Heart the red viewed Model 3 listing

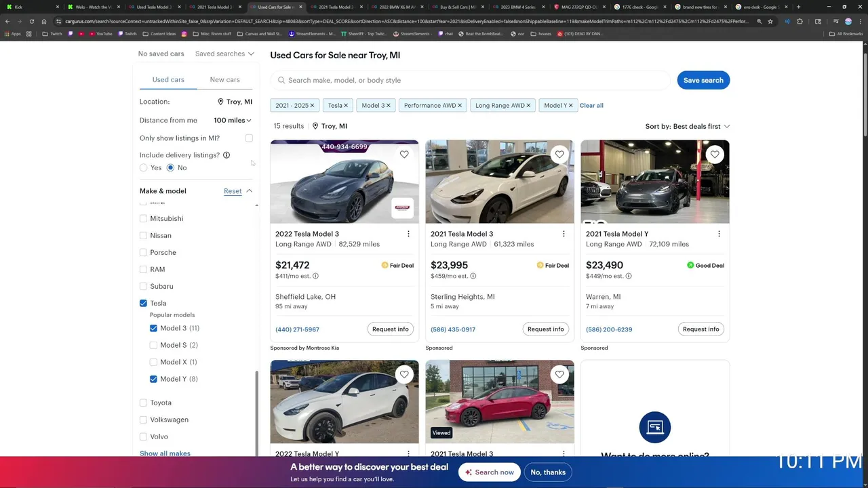pos(559,374)
